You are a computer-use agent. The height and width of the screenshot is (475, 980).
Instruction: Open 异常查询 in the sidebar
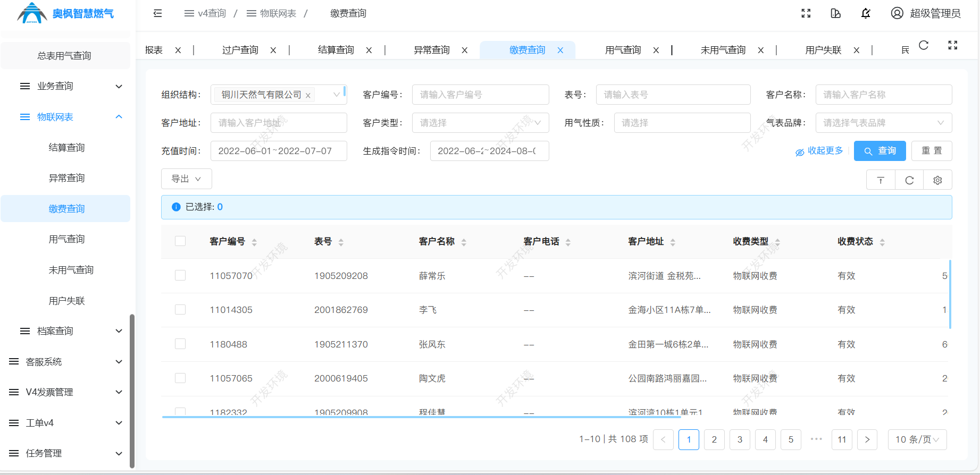click(66, 178)
